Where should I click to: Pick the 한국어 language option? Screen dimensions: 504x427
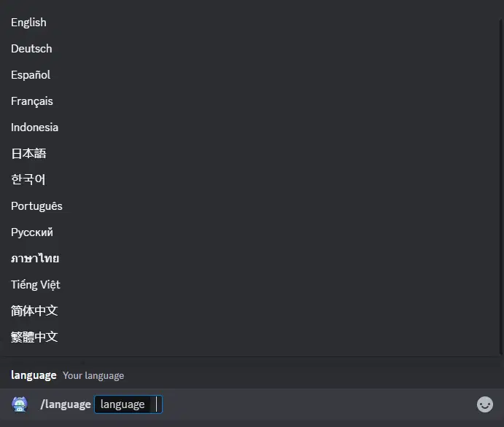point(28,180)
